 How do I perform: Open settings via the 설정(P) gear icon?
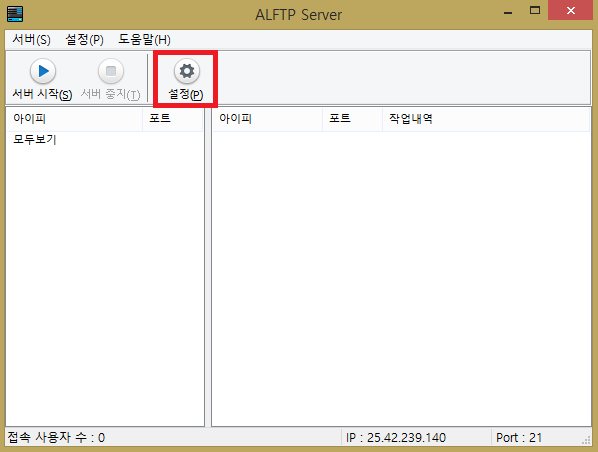(x=186, y=71)
